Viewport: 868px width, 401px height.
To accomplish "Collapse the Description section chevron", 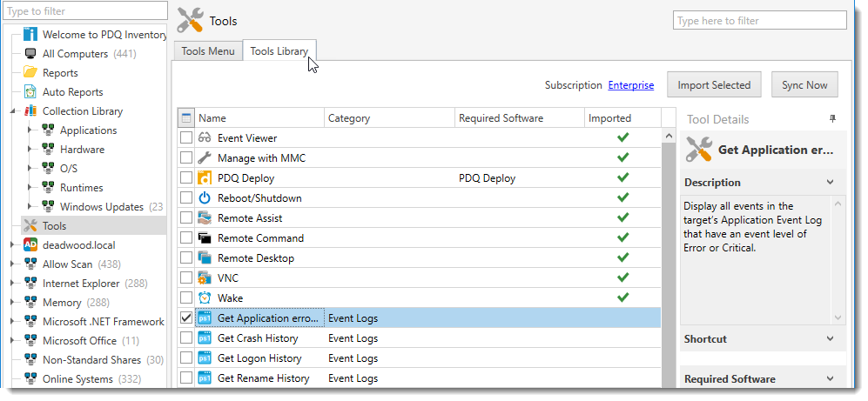I will point(830,182).
